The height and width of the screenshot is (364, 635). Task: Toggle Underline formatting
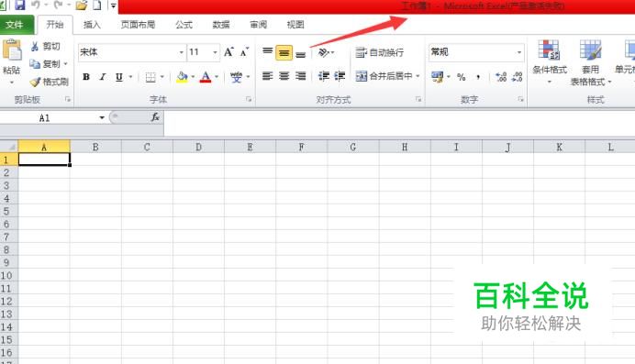(119, 76)
